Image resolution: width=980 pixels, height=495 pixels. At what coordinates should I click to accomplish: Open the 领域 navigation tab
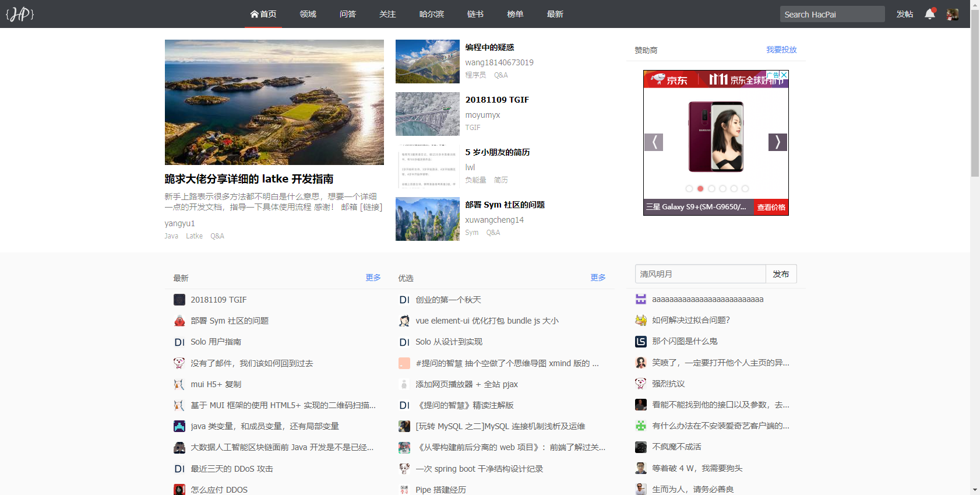(x=308, y=14)
